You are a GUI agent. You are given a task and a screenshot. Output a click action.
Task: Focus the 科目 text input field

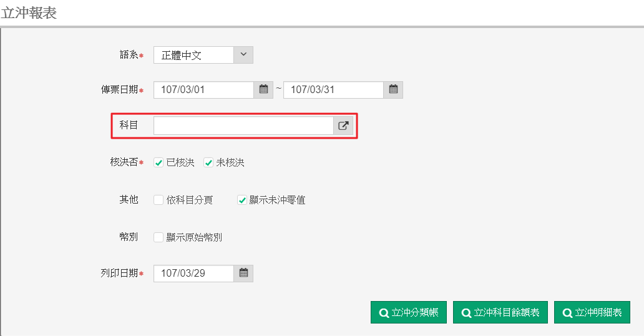coord(243,126)
